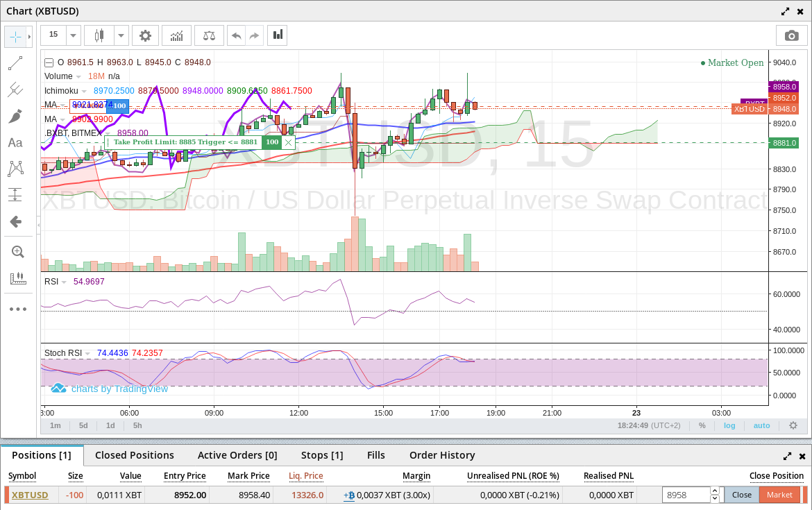Open the Active Orders [0] tab

pyautogui.click(x=237, y=455)
